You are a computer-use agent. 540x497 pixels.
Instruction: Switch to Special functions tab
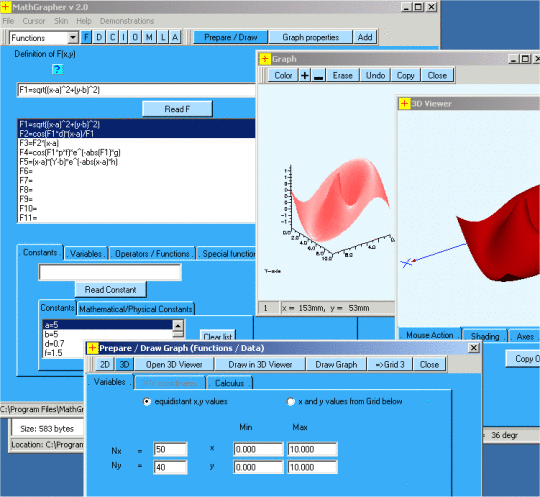click(x=226, y=254)
